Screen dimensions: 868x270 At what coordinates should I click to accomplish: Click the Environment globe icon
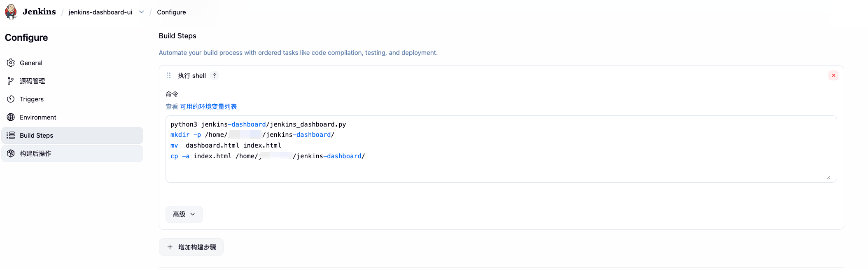11,117
